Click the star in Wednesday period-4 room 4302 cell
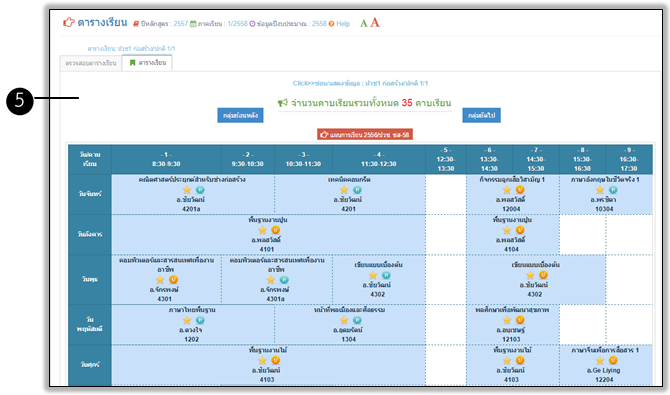670x395 pixels. click(x=373, y=275)
